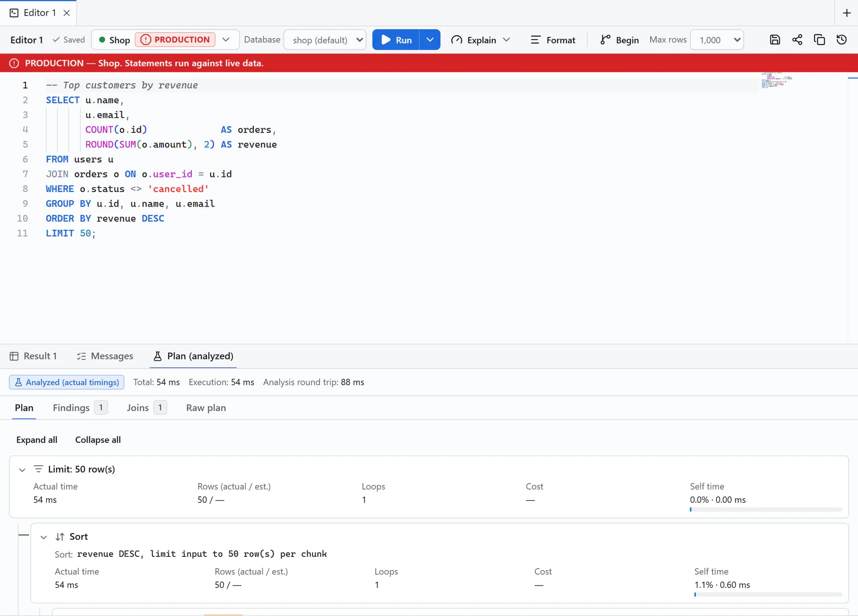858x616 pixels.
Task: Click the Format lines icon
Action: tap(535, 40)
